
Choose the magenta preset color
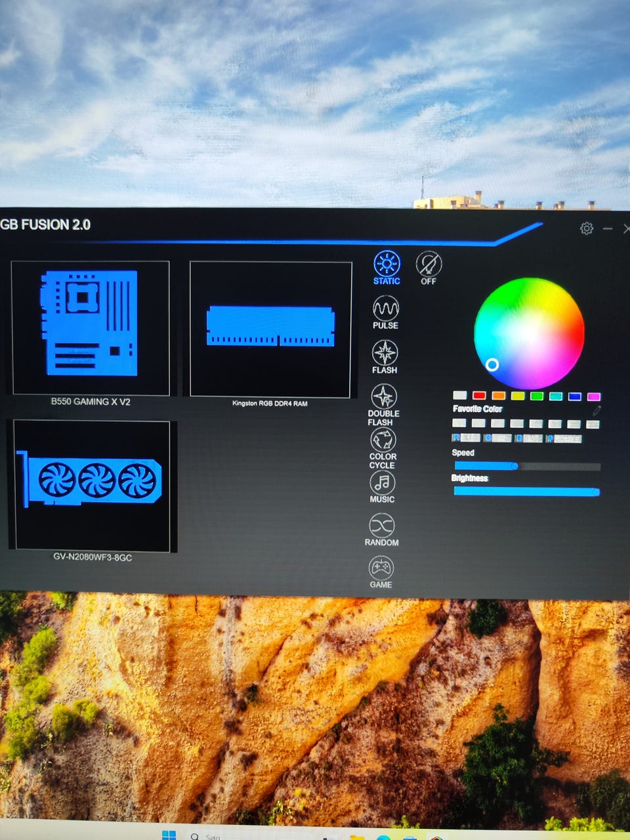[x=594, y=397]
